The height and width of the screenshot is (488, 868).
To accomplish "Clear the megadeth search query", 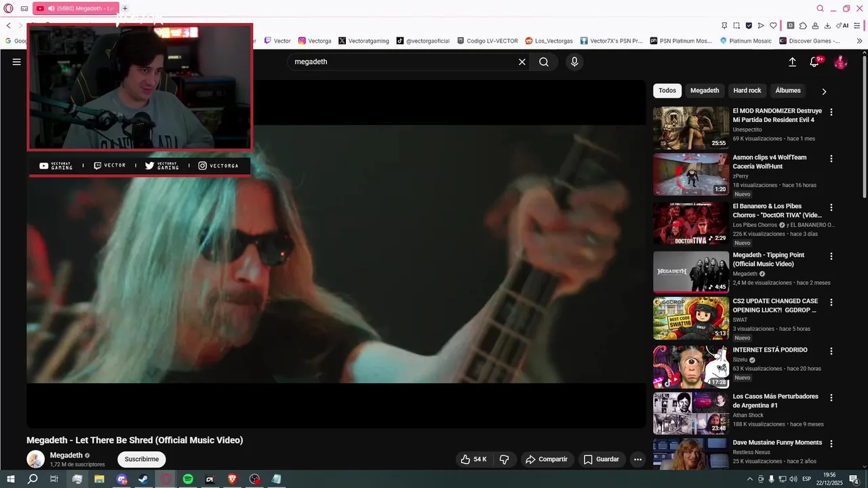I will click(522, 62).
